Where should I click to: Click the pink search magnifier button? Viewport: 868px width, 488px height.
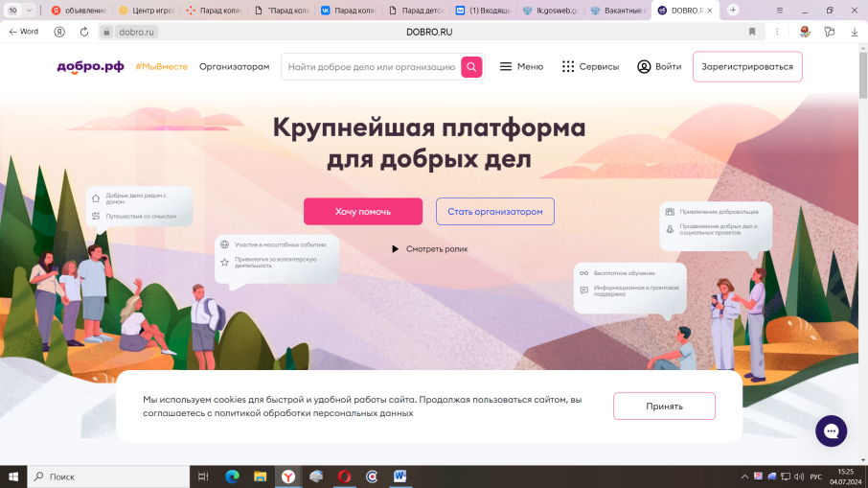click(x=471, y=67)
